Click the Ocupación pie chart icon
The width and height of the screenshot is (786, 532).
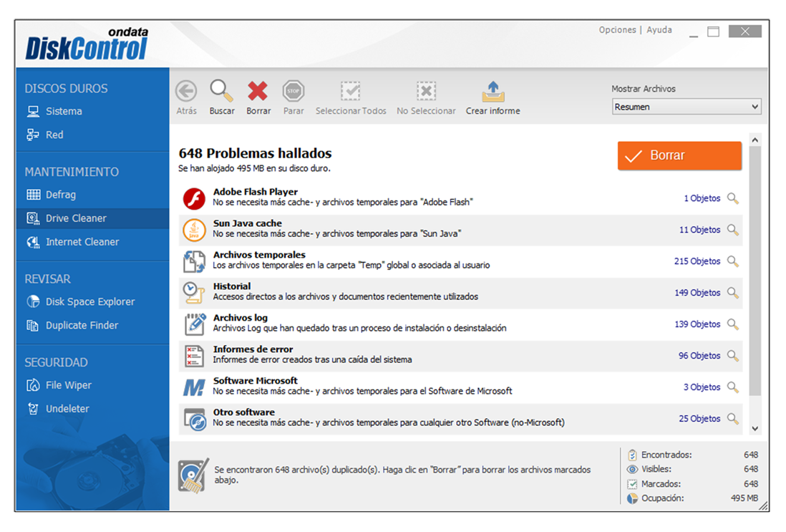tap(632, 498)
